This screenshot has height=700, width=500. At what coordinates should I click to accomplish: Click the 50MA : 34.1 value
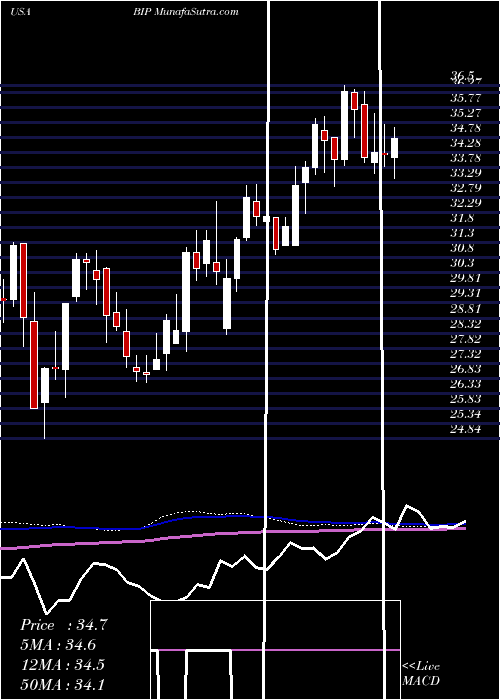(x=62, y=684)
